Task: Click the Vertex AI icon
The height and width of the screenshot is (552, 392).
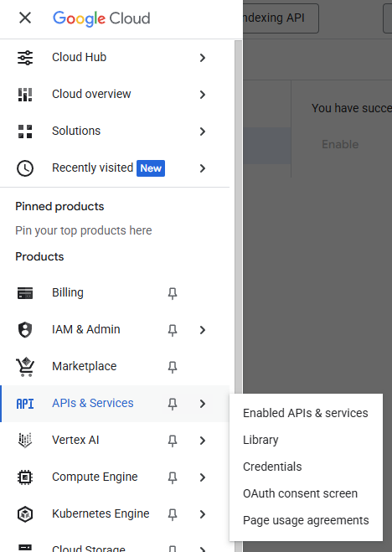Action: tap(25, 441)
